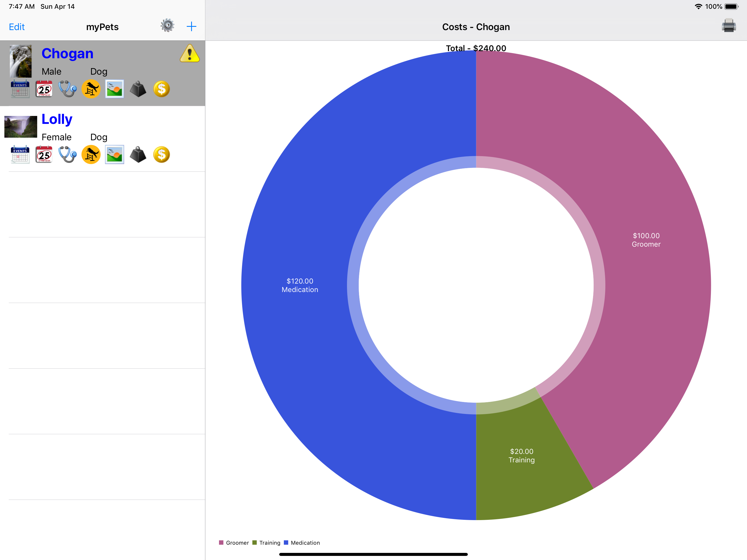Open Chogan's appointments date icon
Image resolution: width=747 pixels, height=560 pixels.
[44, 89]
